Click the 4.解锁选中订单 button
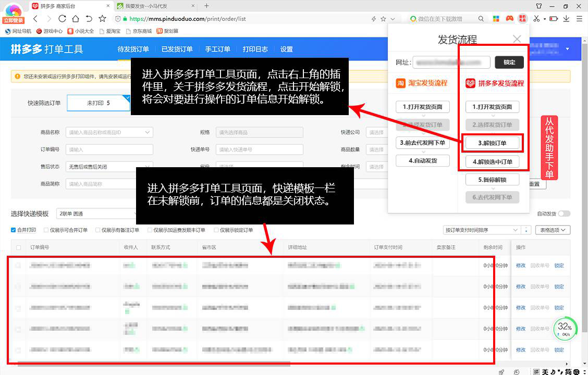Image resolution: width=588 pixels, height=375 pixels. click(x=492, y=162)
